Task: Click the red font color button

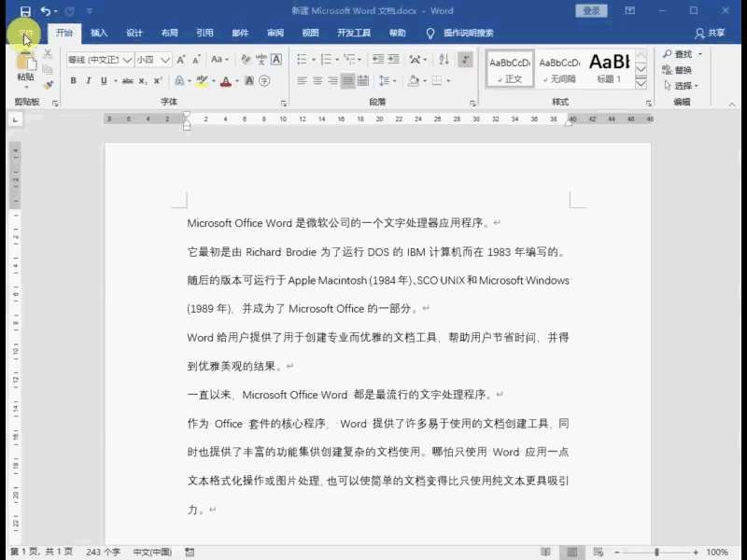Action: coord(226,81)
